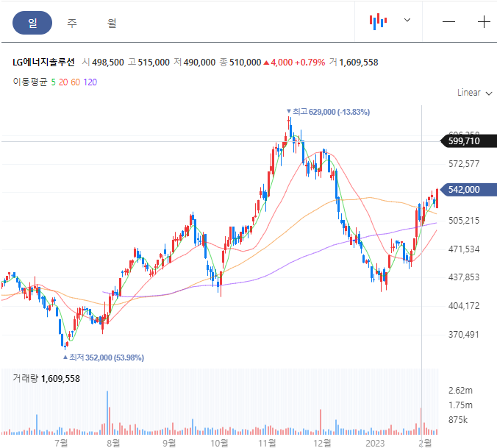Image resolution: width=497 pixels, height=448 pixels.
Task: Click the 875k volume axis label
Action: pyautogui.click(x=458, y=420)
